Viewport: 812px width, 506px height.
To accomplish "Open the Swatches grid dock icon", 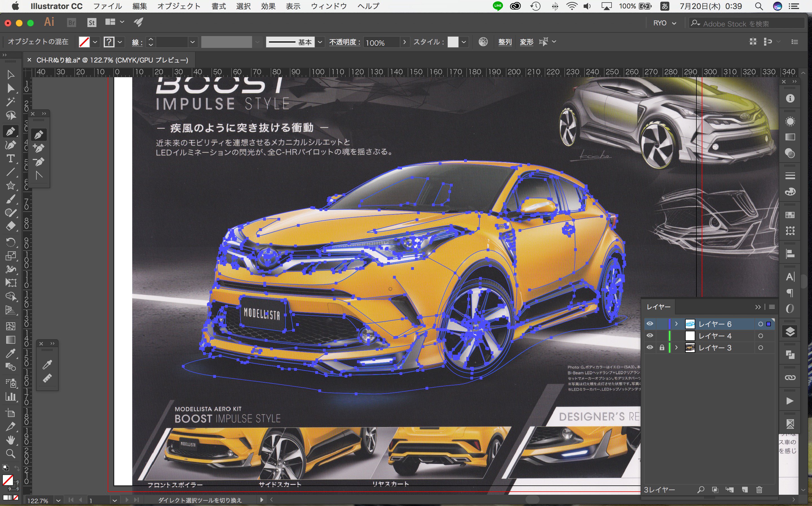I will click(x=790, y=215).
